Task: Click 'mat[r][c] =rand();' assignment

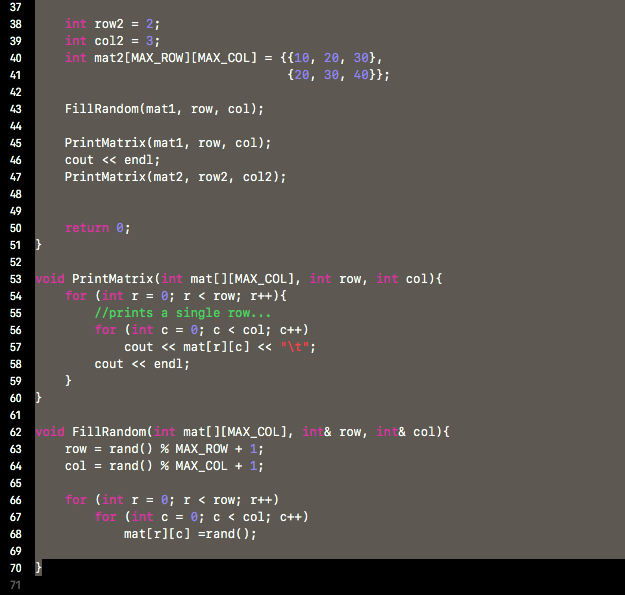Action: tap(190, 534)
